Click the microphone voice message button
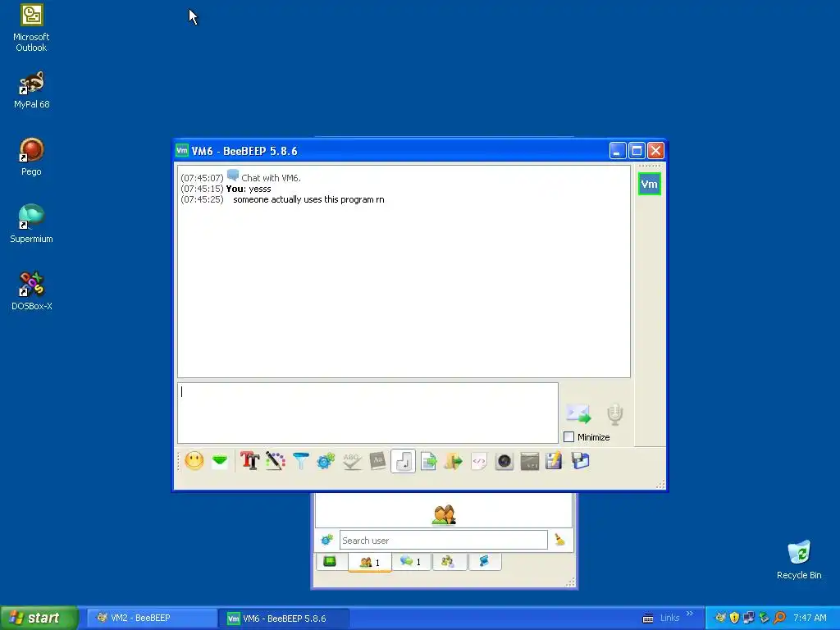Screen dimensions: 840x630 615,414
